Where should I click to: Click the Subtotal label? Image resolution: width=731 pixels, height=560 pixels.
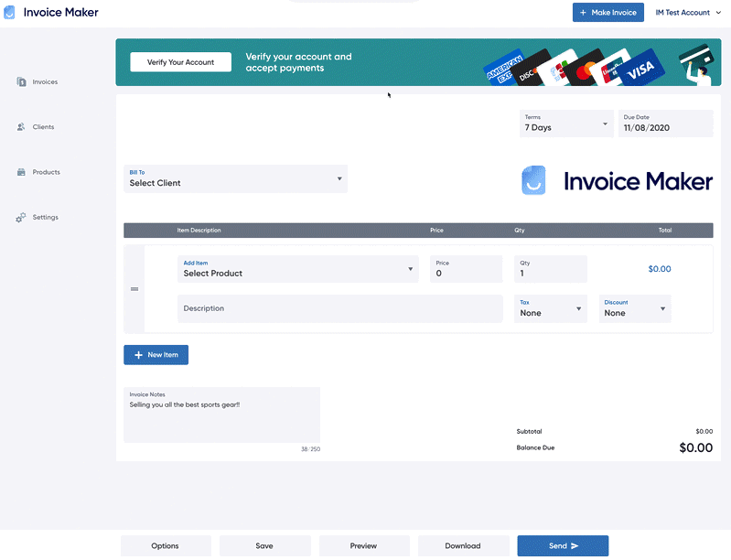pos(529,432)
